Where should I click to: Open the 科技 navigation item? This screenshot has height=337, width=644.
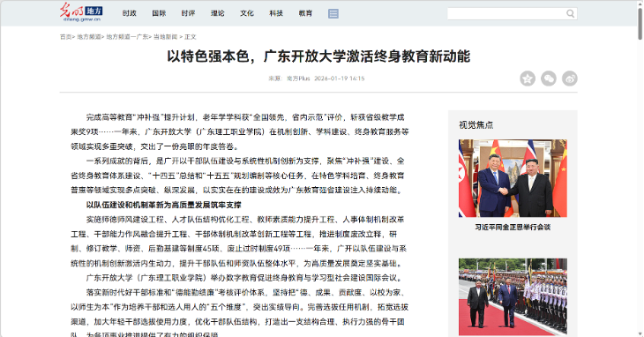pos(276,13)
